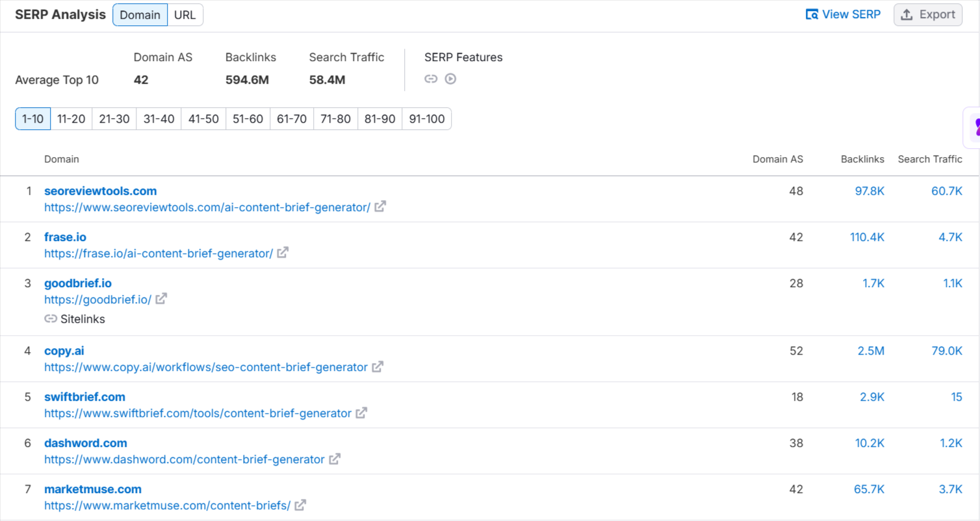Screen dimensions: 980x521
Task: Open external link icon beside goodbrief.io URL
Action: [161, 299]
